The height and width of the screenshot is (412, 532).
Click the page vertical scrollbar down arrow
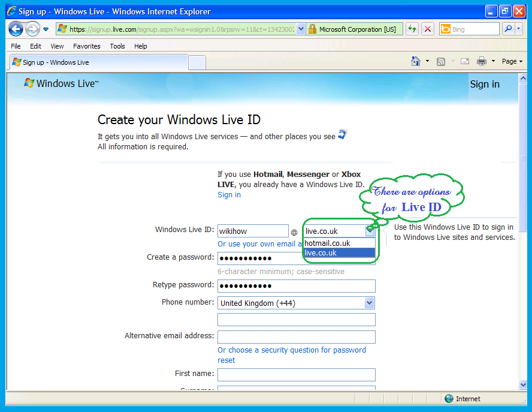tap(522, 384)
